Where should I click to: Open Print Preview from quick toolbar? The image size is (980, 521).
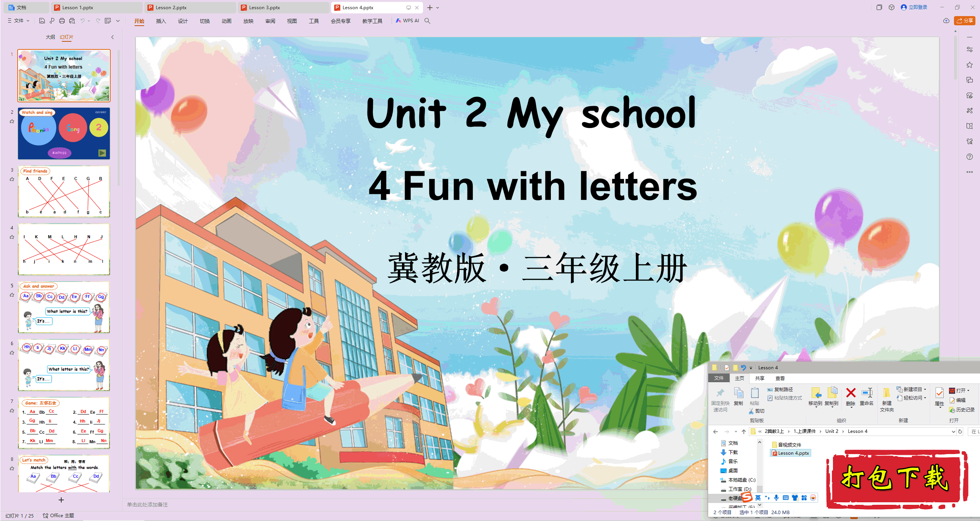pos(72,21)
